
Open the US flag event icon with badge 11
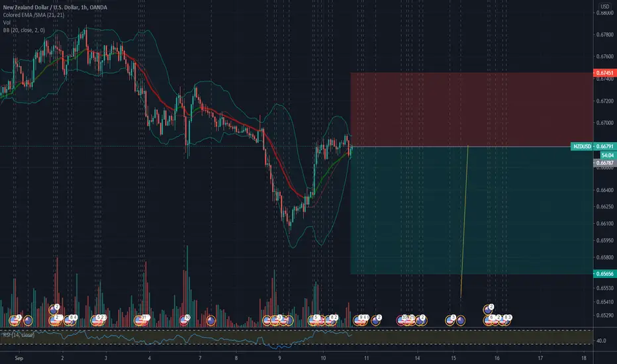point(139,321)
